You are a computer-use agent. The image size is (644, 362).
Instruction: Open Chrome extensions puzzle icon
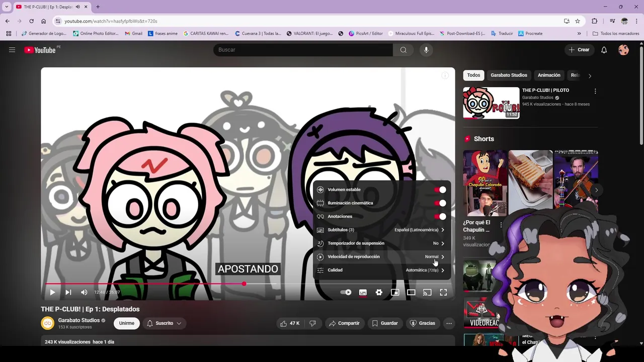[x=595, y=21]
